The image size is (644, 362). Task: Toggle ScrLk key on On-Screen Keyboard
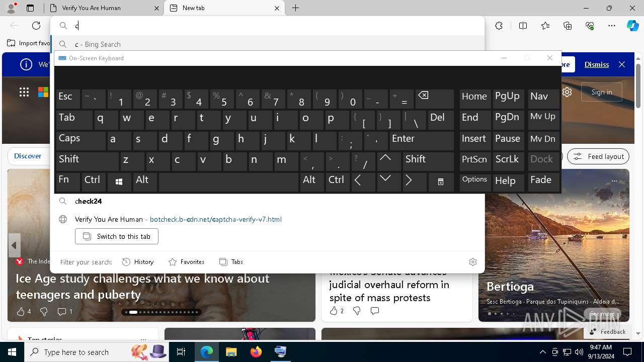[x=509, y=161]
